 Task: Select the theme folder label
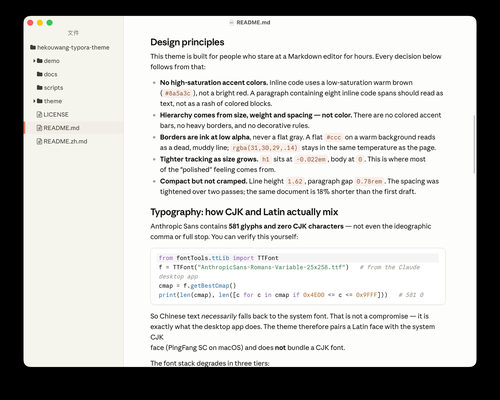pyautogui.click(x=53, y=101)
